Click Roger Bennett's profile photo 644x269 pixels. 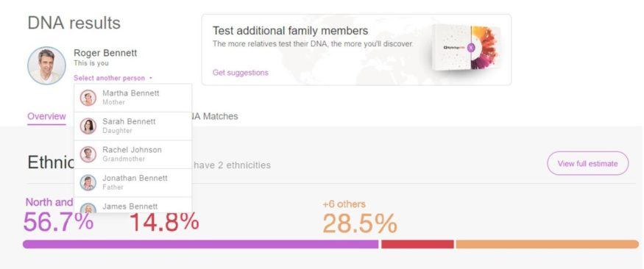pos(46,65)
